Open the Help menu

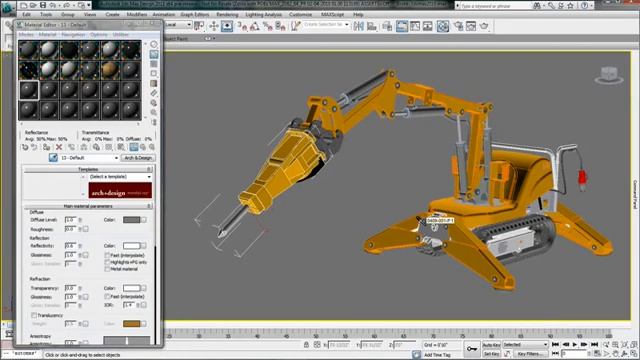(358, 15)
